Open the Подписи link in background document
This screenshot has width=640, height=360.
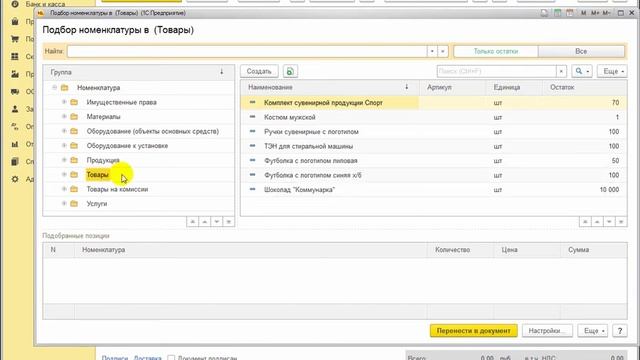[115, 358]
